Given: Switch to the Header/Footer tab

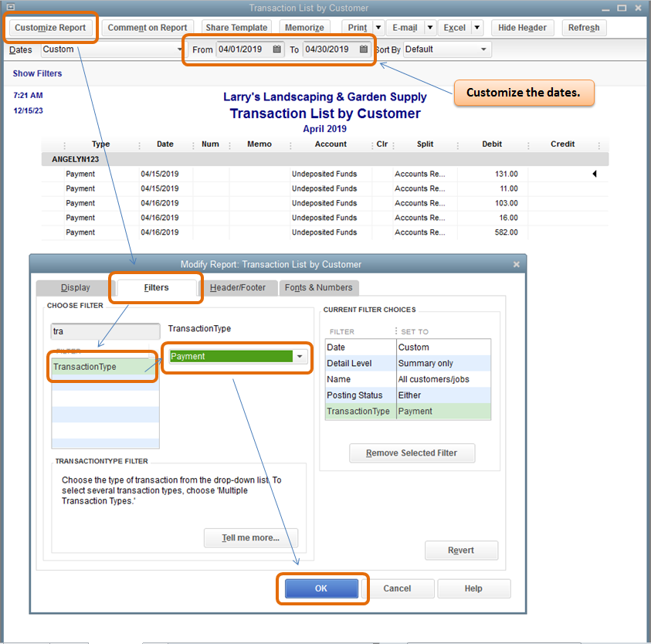Looking at the screenshot, I should [238, 288].
